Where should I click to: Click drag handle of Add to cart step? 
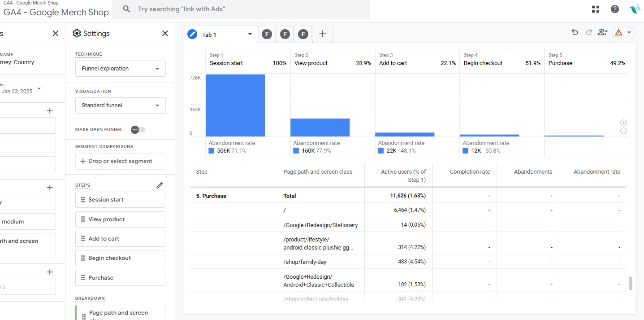(x=83, y=239)
